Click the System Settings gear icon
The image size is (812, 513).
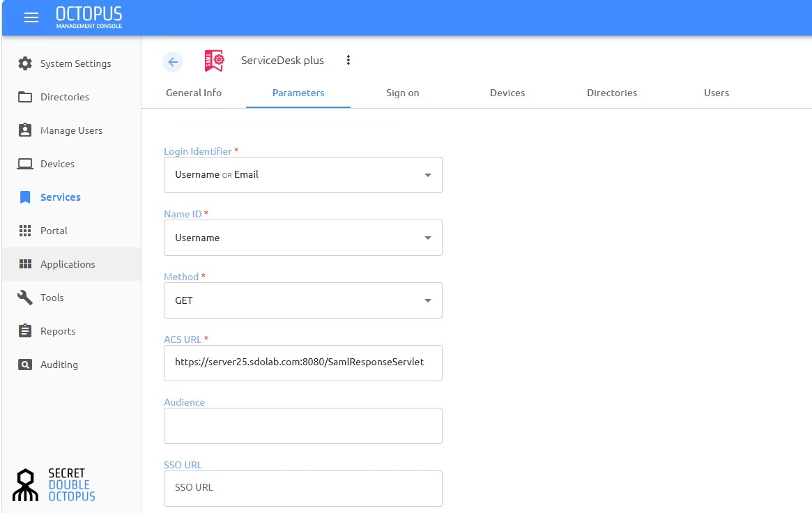pyautogui.click(x=25, y=63)
